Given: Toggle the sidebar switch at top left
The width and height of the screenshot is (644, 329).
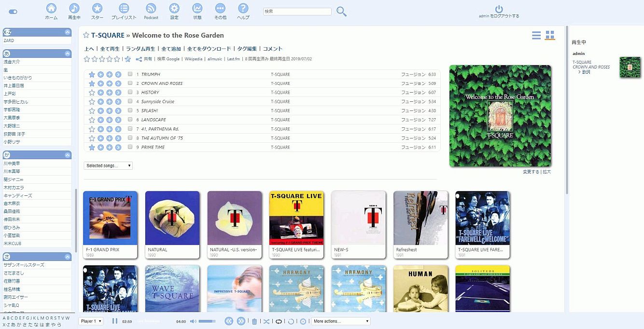Looking at the screenshot, I should tap(13, 12).
